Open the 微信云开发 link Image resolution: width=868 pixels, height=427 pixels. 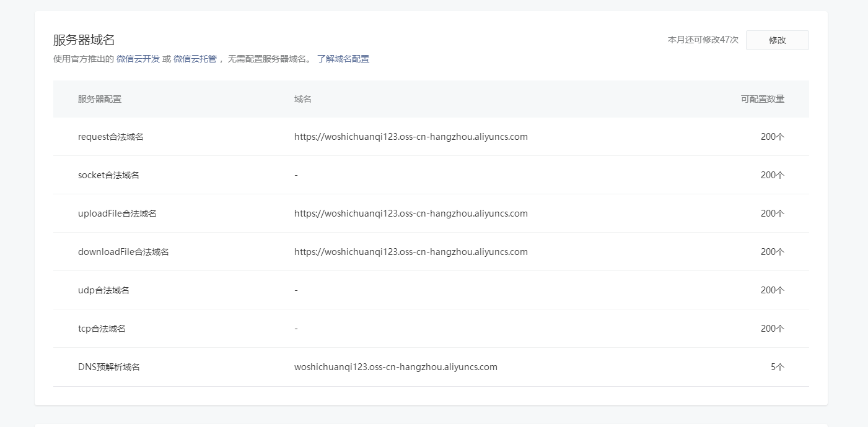(x=138, y=59)
